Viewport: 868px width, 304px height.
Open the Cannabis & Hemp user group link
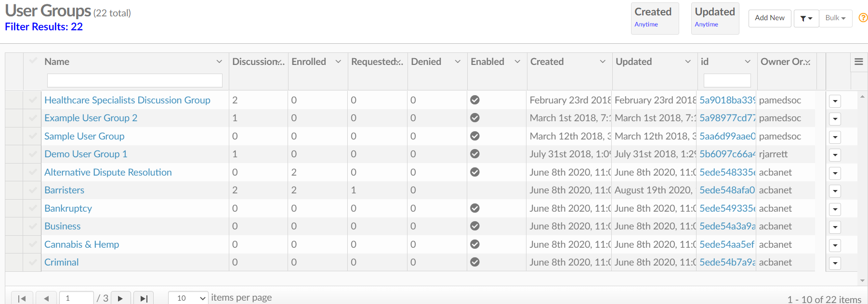(81, 244)
